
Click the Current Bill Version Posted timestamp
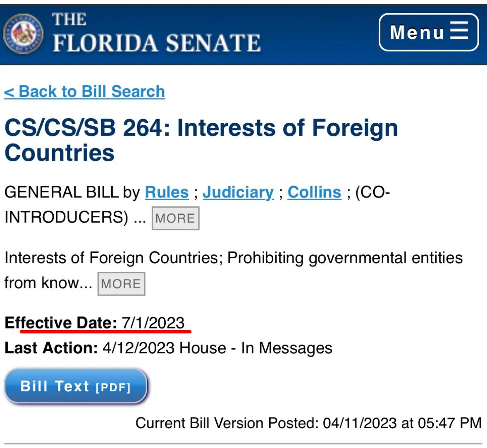[x=308, y=423]
